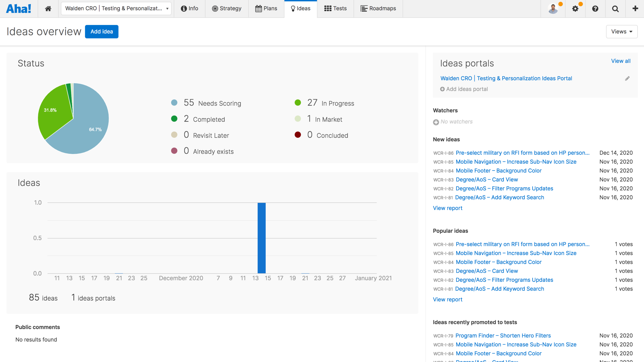644x362 pixels.
Task: Edit the ideas portal with the pencil icon
Action: (x=627, y=78)
